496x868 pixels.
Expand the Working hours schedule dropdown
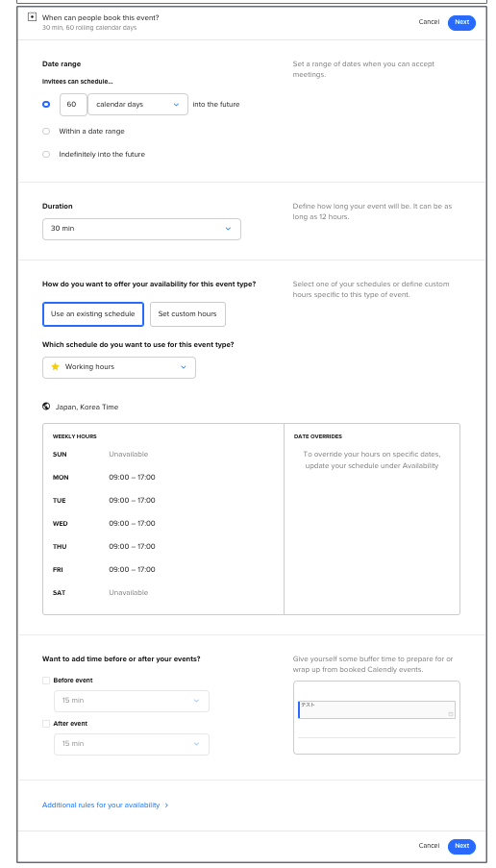pyautogui.click(x=119, y=367)
